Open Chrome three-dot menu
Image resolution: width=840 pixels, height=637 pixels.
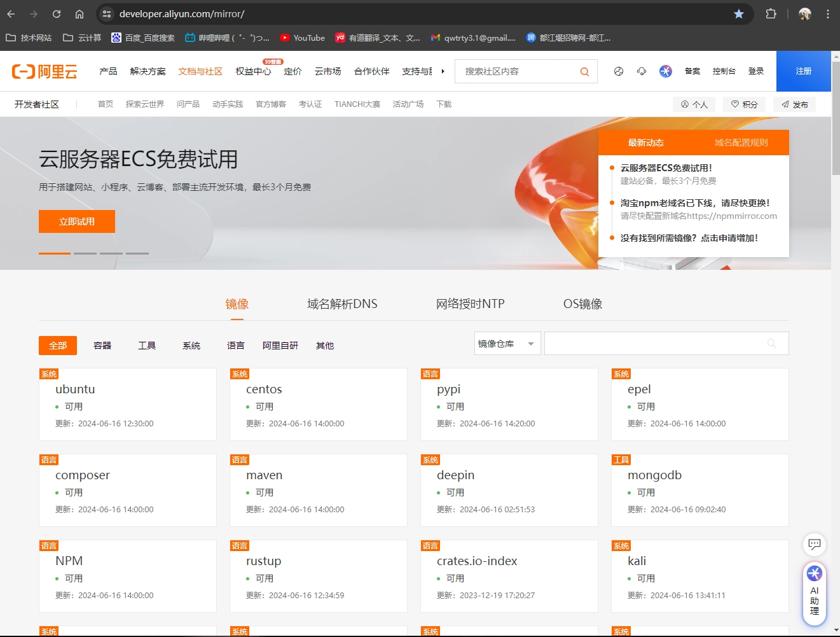point(827,14)
